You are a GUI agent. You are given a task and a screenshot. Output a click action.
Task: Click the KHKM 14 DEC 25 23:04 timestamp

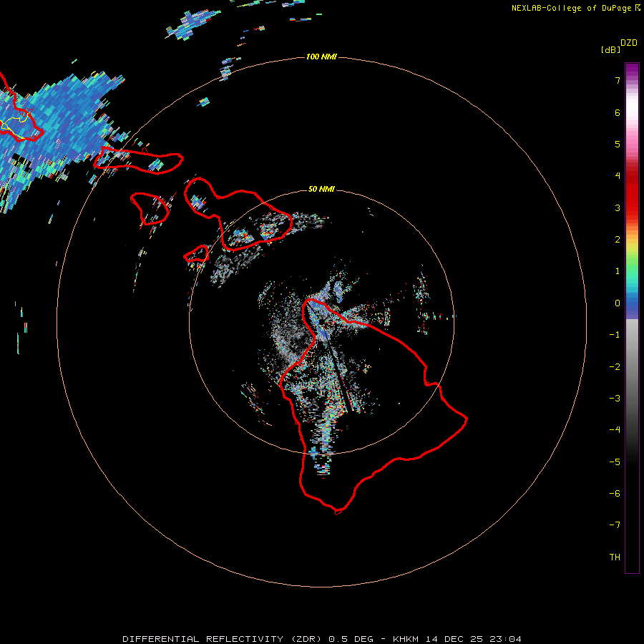point(457,639)
